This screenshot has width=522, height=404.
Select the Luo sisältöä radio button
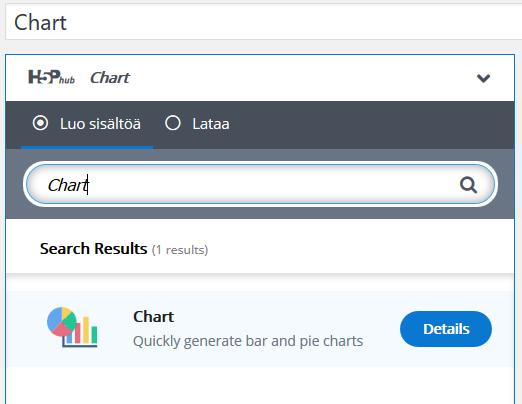tap(40, 123)
